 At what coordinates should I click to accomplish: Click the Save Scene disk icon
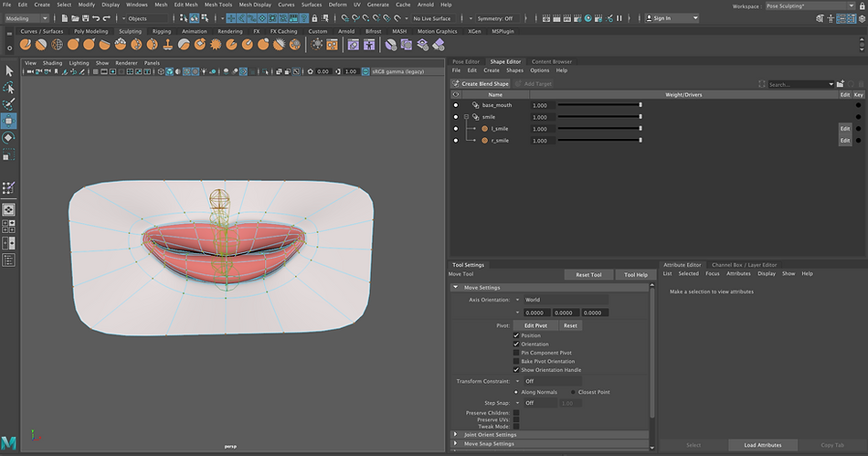pos(85,18)
